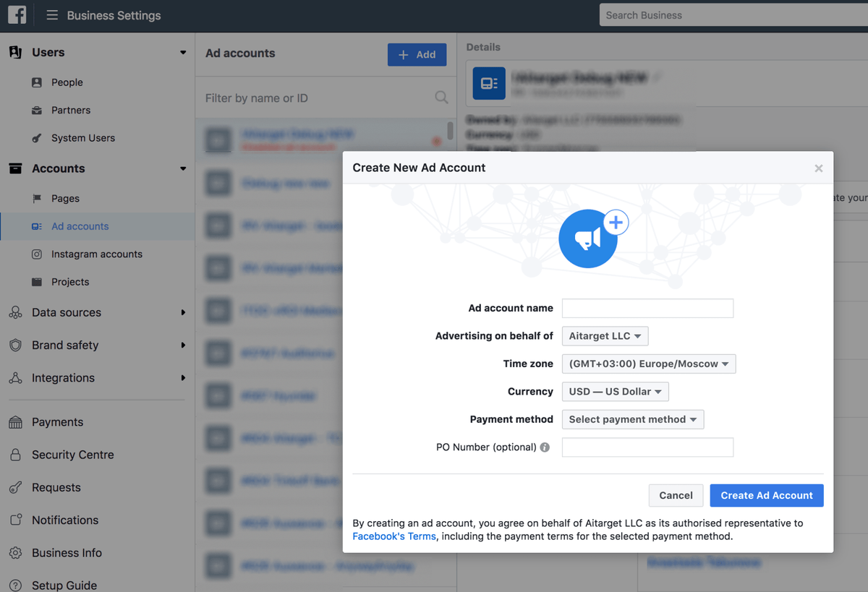Expand the Integrations section
The width and height of the screenshot is (868, 592).
183,378
